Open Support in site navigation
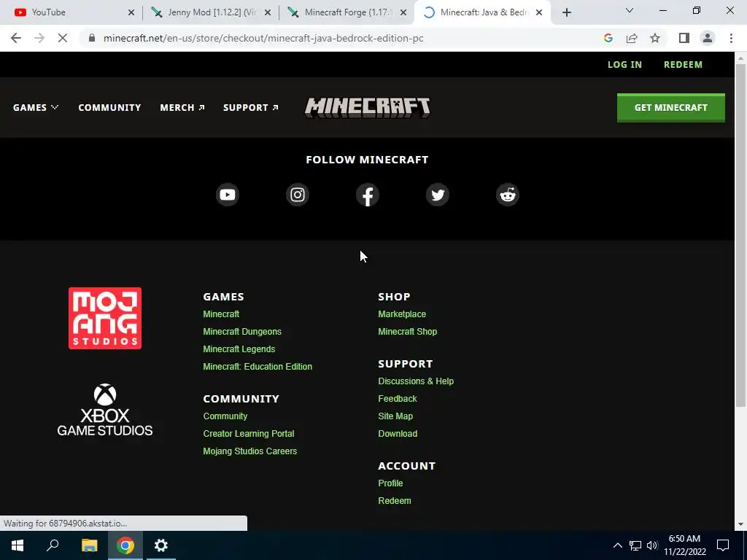Screen dimensions: 747x560 click(x=251, y=108)
